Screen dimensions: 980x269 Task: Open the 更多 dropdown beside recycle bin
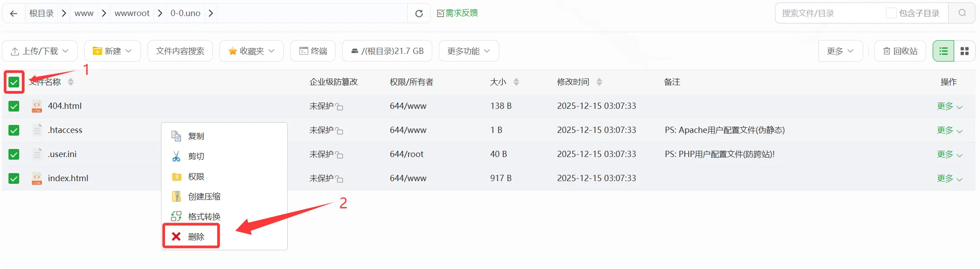840,51
